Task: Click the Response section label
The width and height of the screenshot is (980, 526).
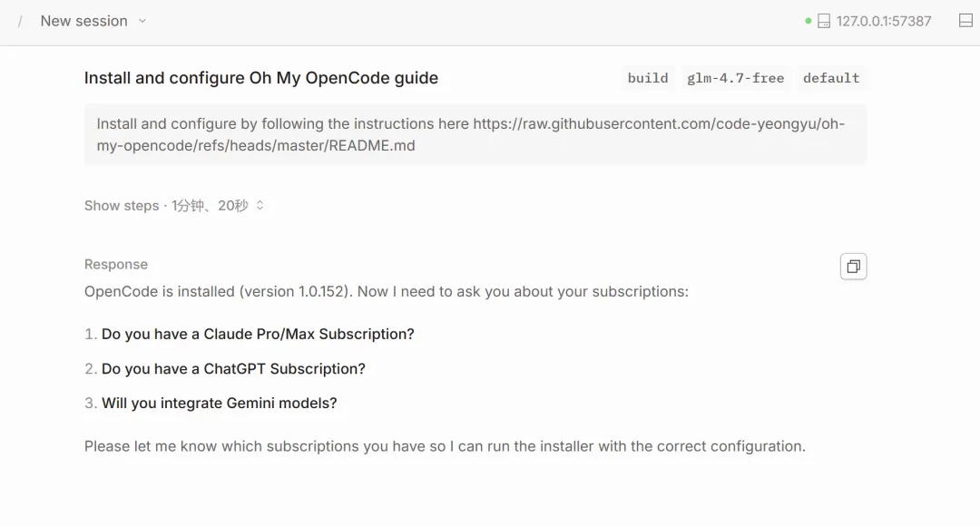Action: (x=116, y=264)
